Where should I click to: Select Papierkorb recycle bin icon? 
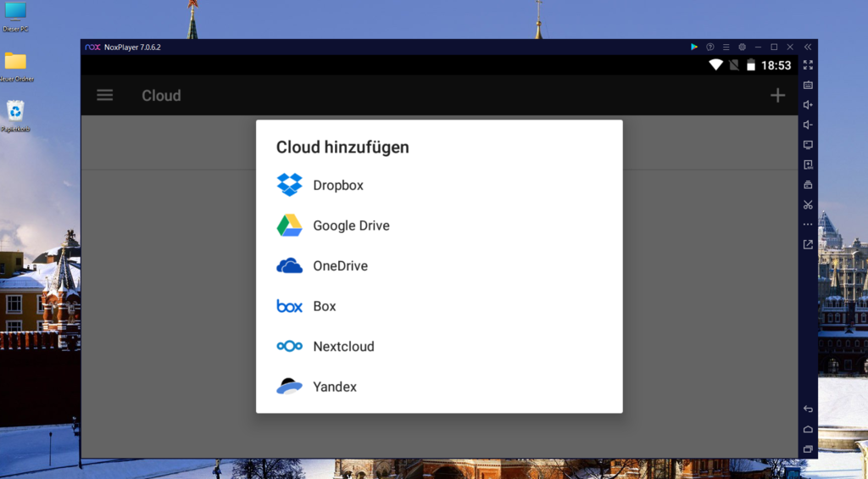pyautogui.click(x=15, y=116)
